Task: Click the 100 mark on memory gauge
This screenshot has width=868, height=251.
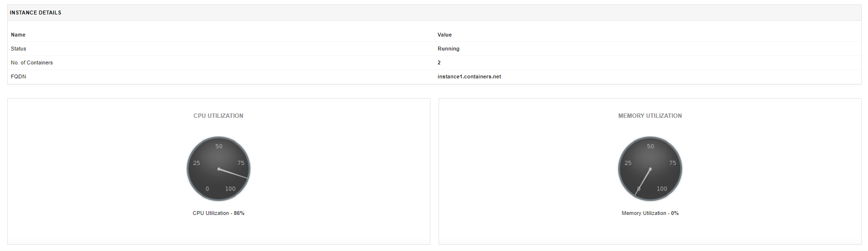Action: click(x=662, y=189)
